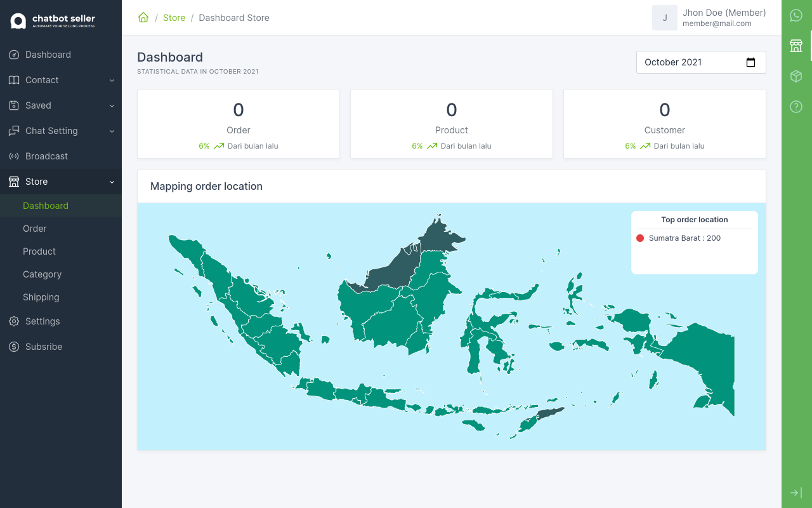Image resolution: width=812 pixels, height=508 pixels.
Task: Click Jhon Doe (Member) user name
Action: click(724, 13)
